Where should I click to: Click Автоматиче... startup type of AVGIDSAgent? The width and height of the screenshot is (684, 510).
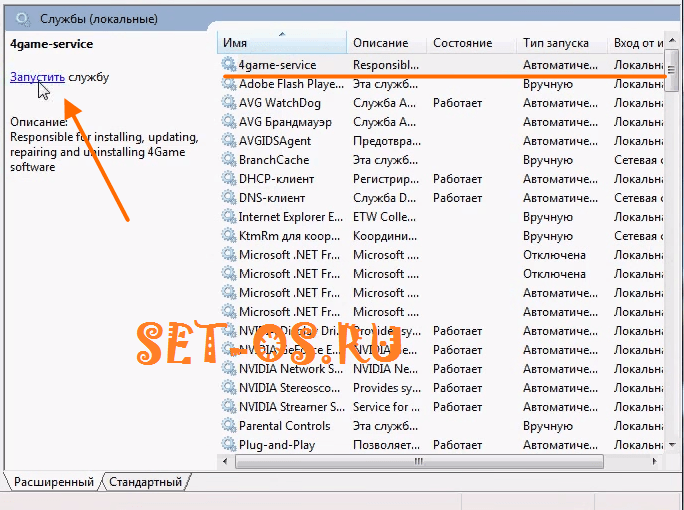coord(560,141)
